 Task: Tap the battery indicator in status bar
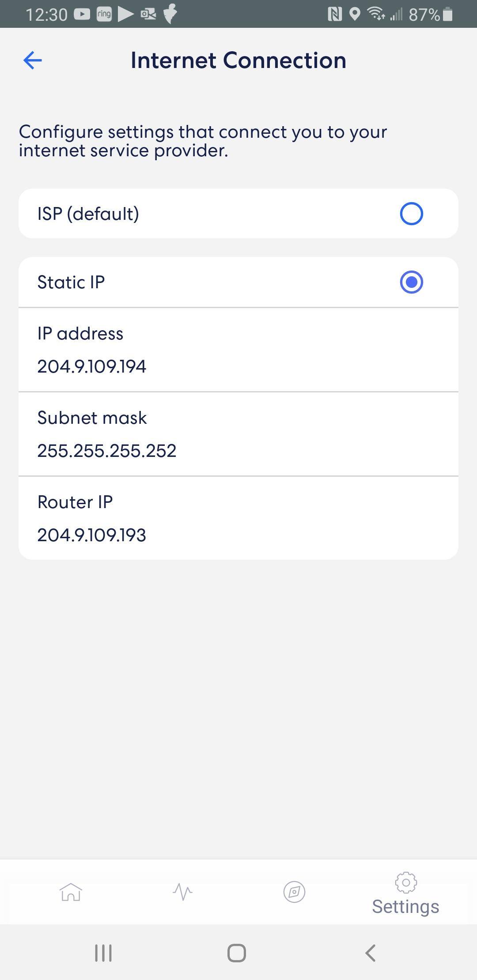[447, 14]
